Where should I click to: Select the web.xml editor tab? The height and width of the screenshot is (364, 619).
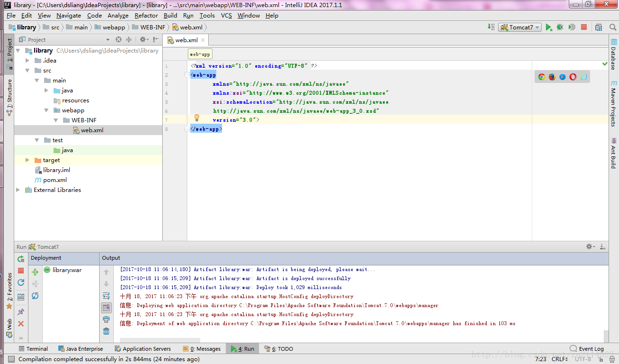tap(186, 40)
